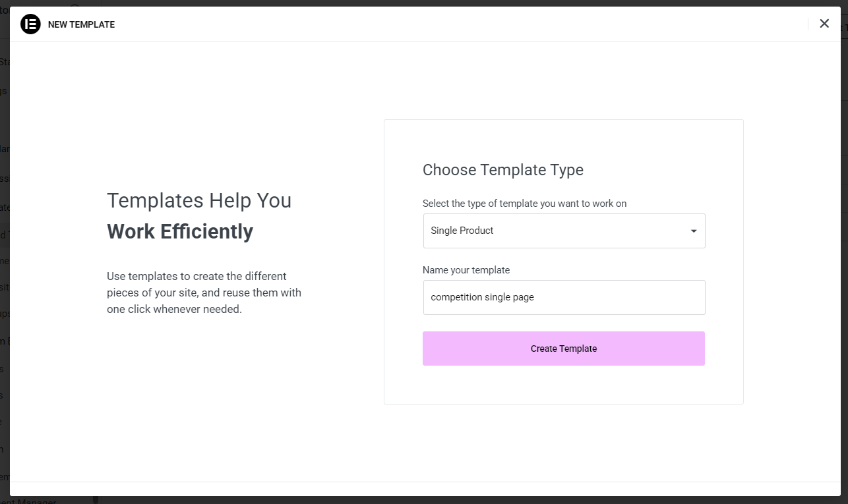The width and height of the screenshot is (848, 504).
Task: Click the 'Select the type of template' caption
Action: pyautogui.click(x=525, y=204)
